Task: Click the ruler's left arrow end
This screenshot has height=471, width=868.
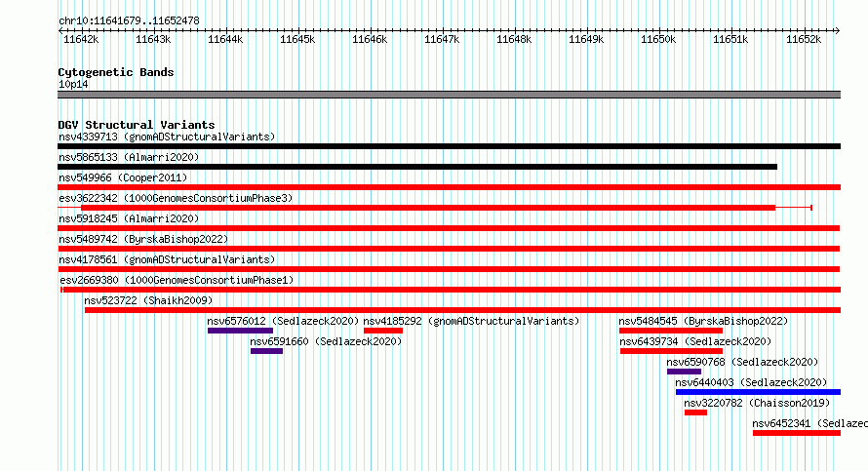Action: tap(60, 31)
